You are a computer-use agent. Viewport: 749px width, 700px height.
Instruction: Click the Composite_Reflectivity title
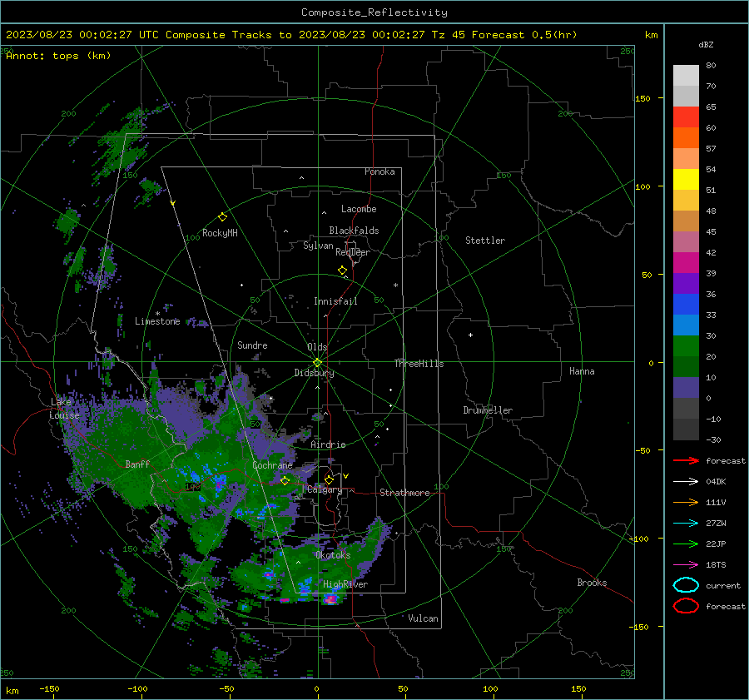point(374,12)
